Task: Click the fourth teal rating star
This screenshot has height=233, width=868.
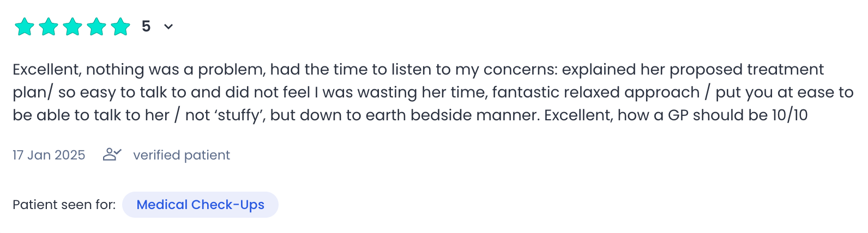Action: (x=97, y=27)
